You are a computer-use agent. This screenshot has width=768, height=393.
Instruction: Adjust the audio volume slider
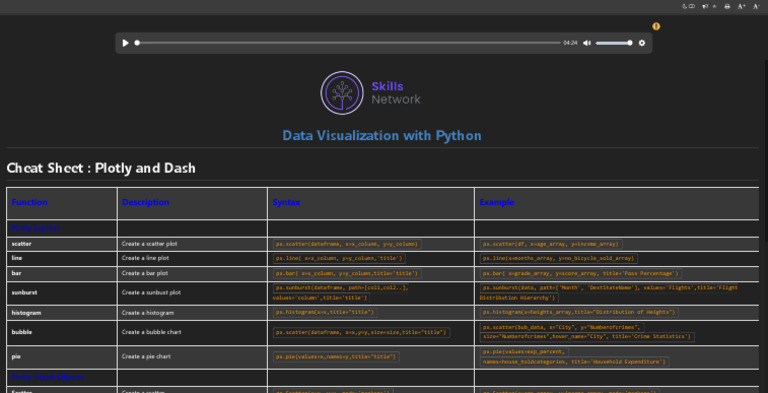614,43
